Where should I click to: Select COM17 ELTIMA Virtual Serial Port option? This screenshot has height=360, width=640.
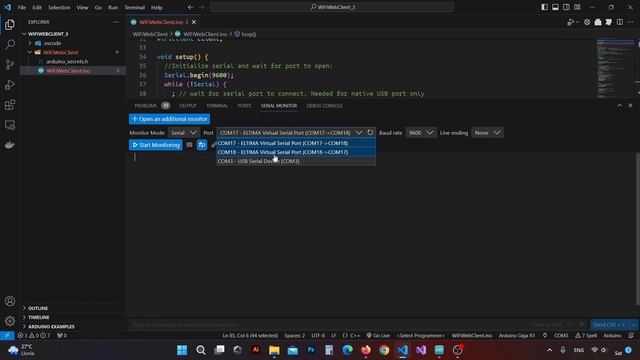tap(296, 143)
